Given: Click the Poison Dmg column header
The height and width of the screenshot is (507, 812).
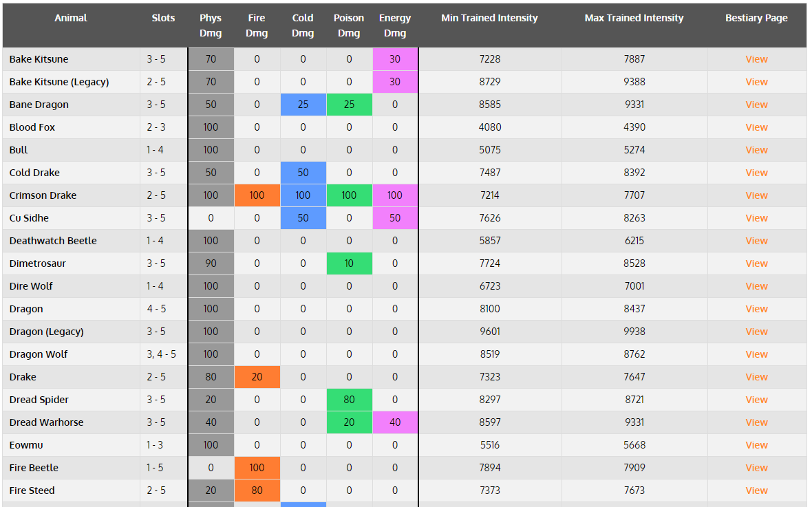Looking at the screenshot, I should (349, 25).
